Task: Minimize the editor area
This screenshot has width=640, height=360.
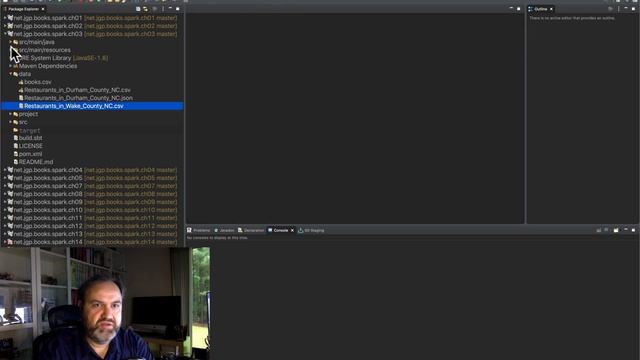Action: point(511,8)
